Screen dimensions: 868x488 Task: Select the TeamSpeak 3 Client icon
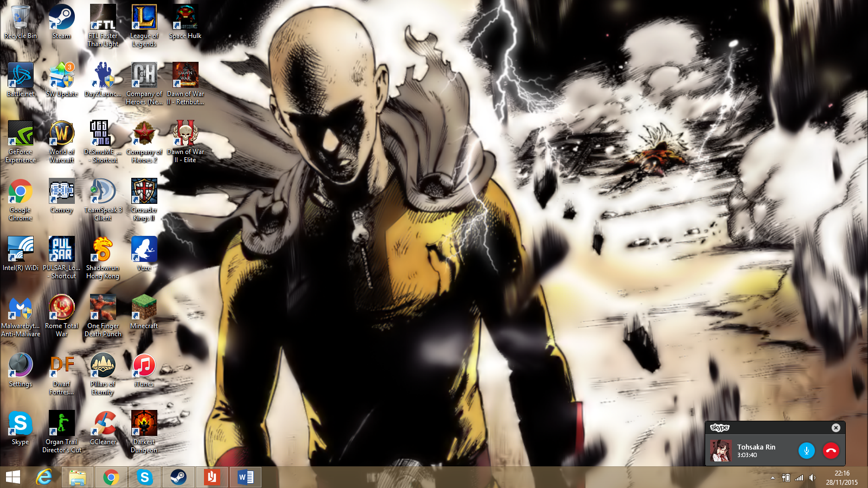(103, 200)
